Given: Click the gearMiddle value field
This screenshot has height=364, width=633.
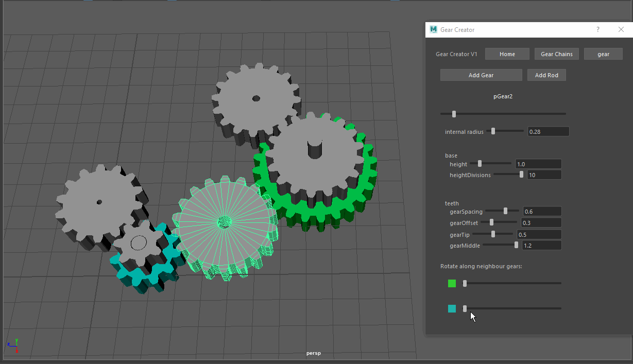Looking at the screenshot, I should 541,245.
